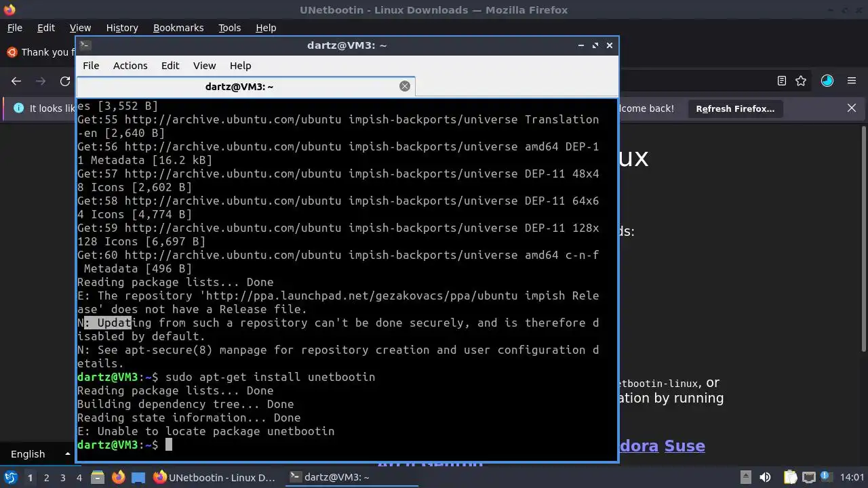Open Firefox View menu
Viewport: 868px width, 488px height.
tap(80, 28)
